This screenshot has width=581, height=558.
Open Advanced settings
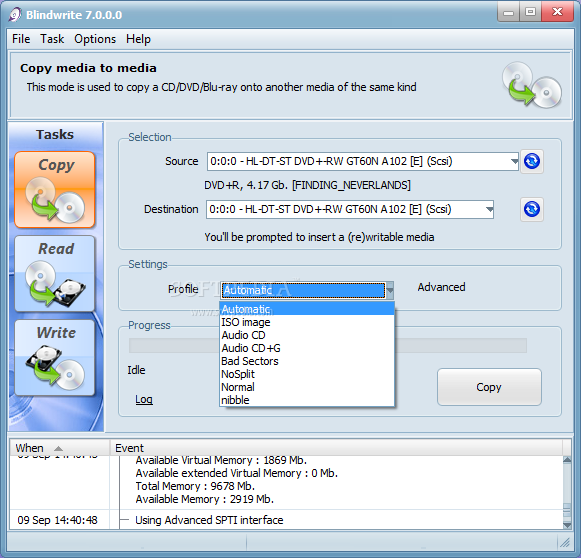[x=441, y=287]
